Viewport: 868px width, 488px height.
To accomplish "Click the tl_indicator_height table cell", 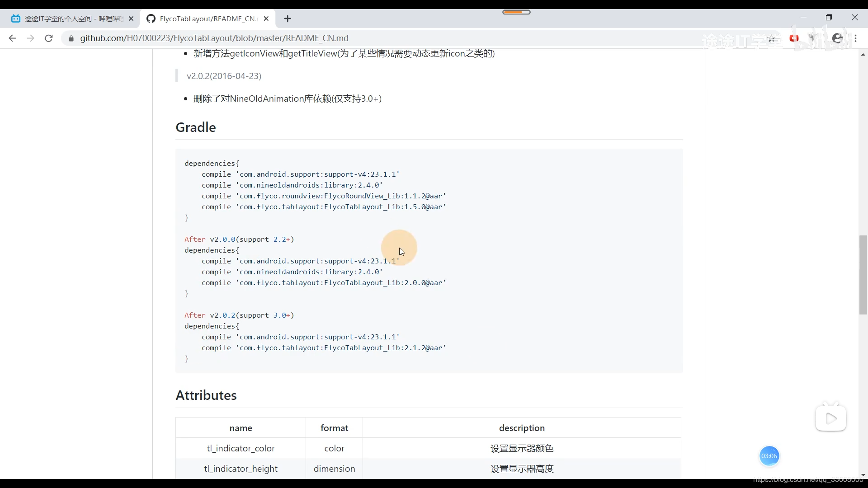I will (x=241, y=469).
